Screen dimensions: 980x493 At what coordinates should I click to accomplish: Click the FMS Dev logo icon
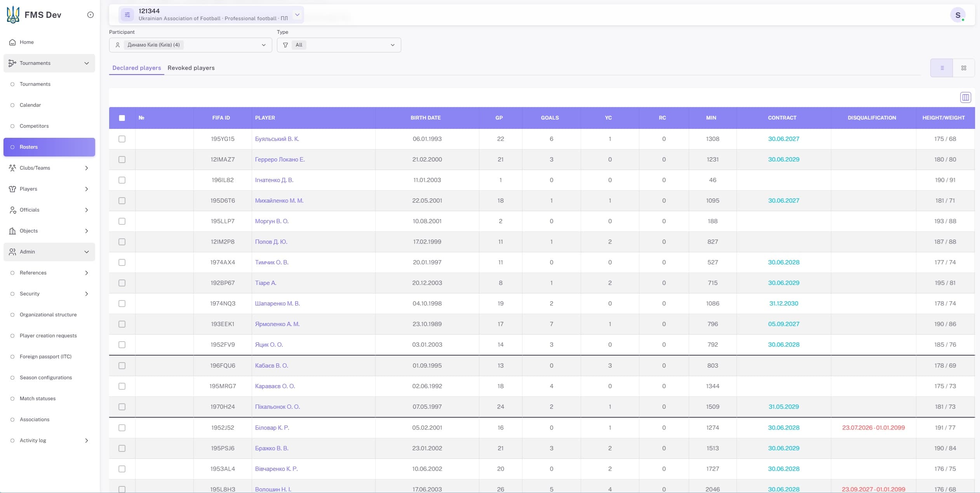point(13,15)
